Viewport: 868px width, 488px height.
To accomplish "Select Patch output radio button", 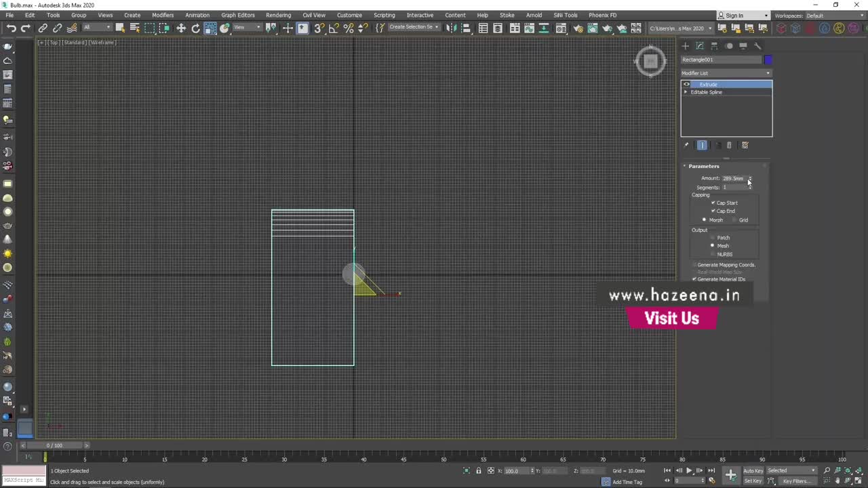I will coord(712,238).
